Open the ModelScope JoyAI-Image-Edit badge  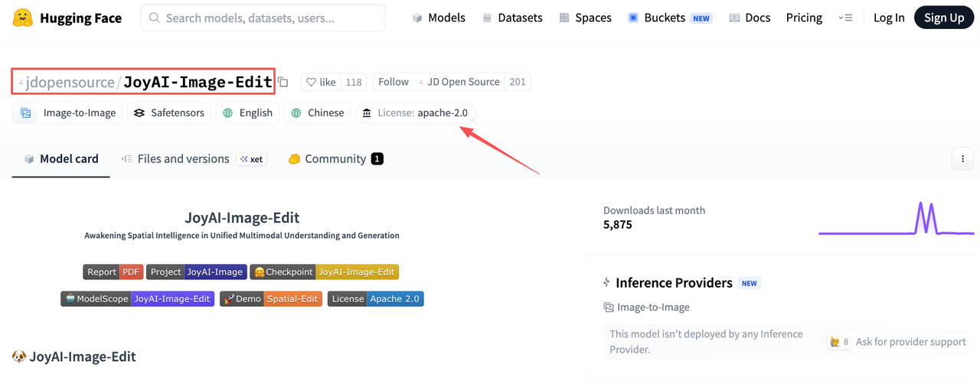138,298
